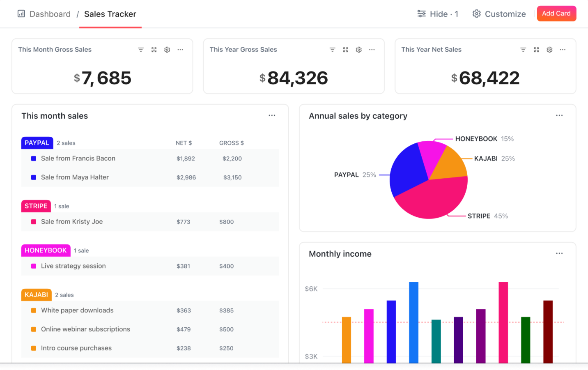Expand This Year Net Sales card to fullscreen
This screenshot has height=370, width=588.
536,49
